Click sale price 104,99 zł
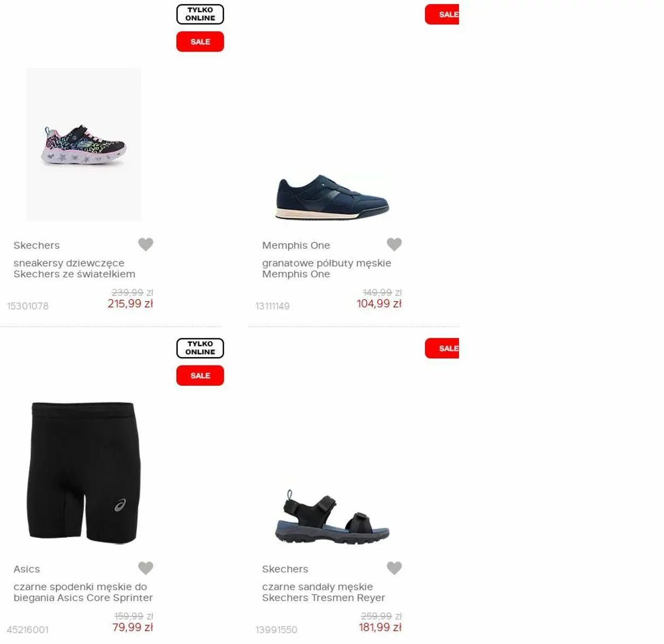 click(379, 304)
